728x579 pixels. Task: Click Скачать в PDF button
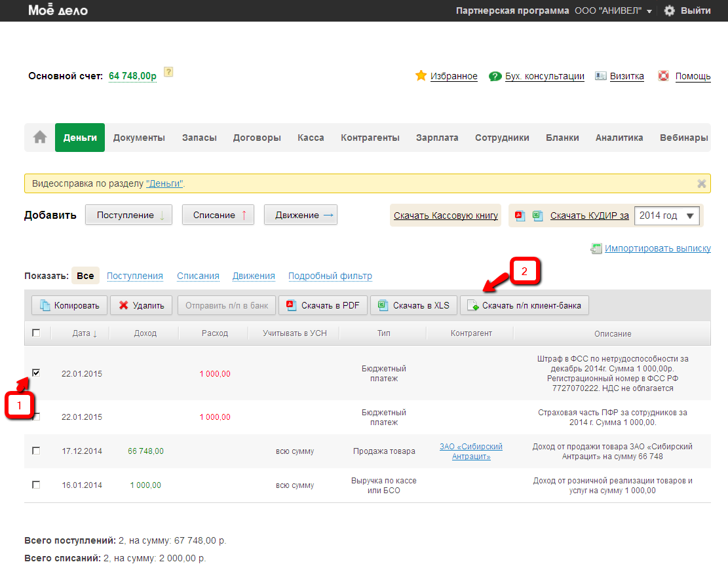tap(323, 305)
